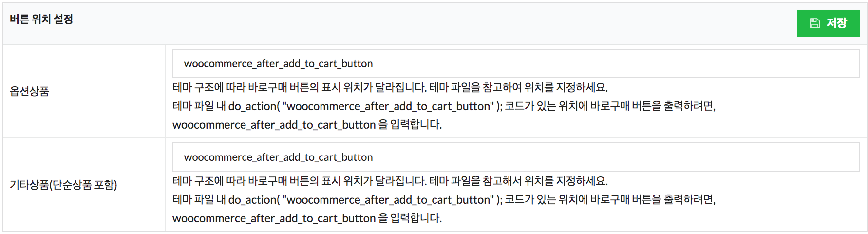Click the 저장 label text on the green button
Viewport: 868px width, 234px height.
[x=836, y=23]
